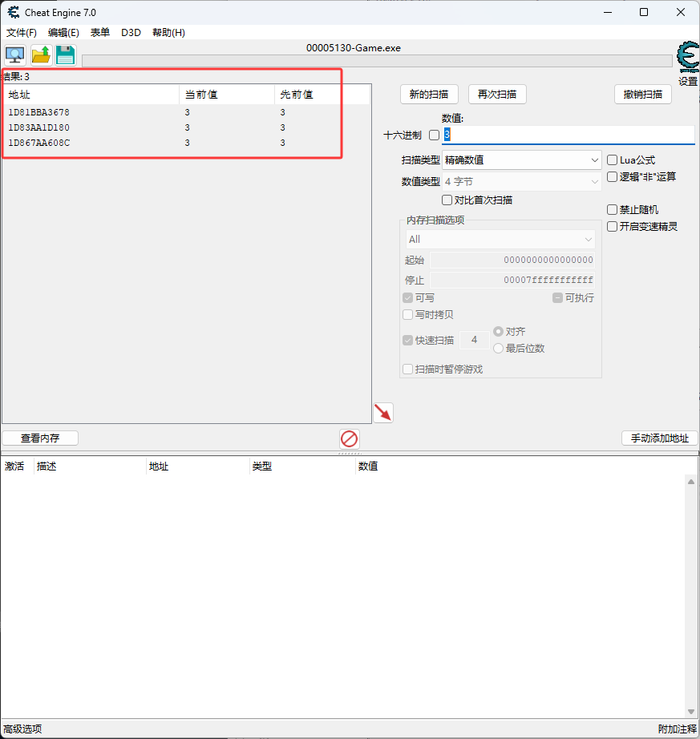
Task: Click the 查看内存 button
Action: pyautogui.click(x=40, y=438)
